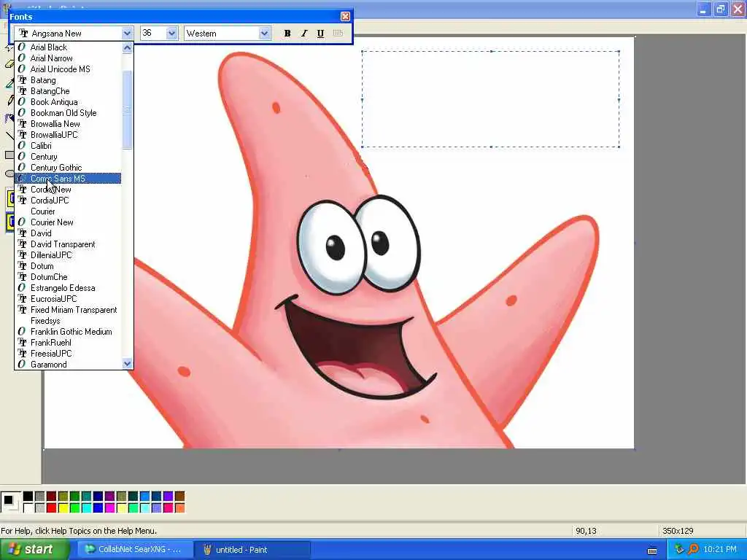
Task: Toggle underline formatting in Fonts toolbar
Action: coord(321,34)
